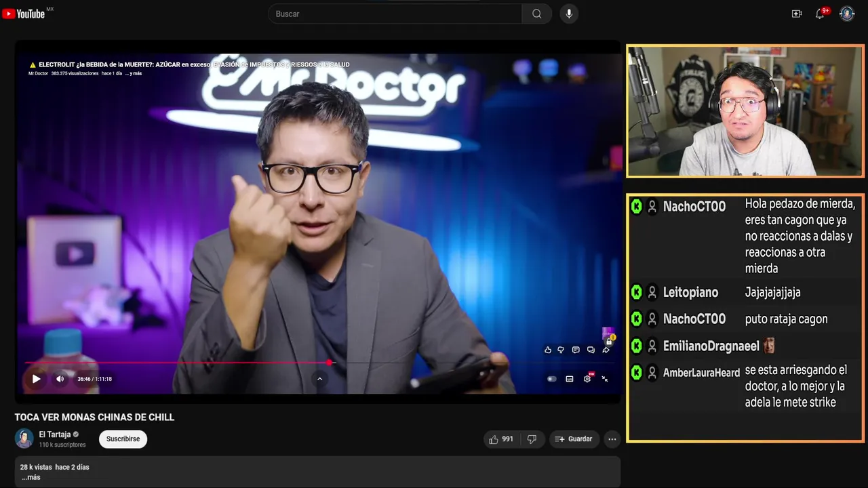This screenshot has width=868, height=488.
Task: Click the 'se esta arriesgando el doctor' message
Action: (796, 386)
